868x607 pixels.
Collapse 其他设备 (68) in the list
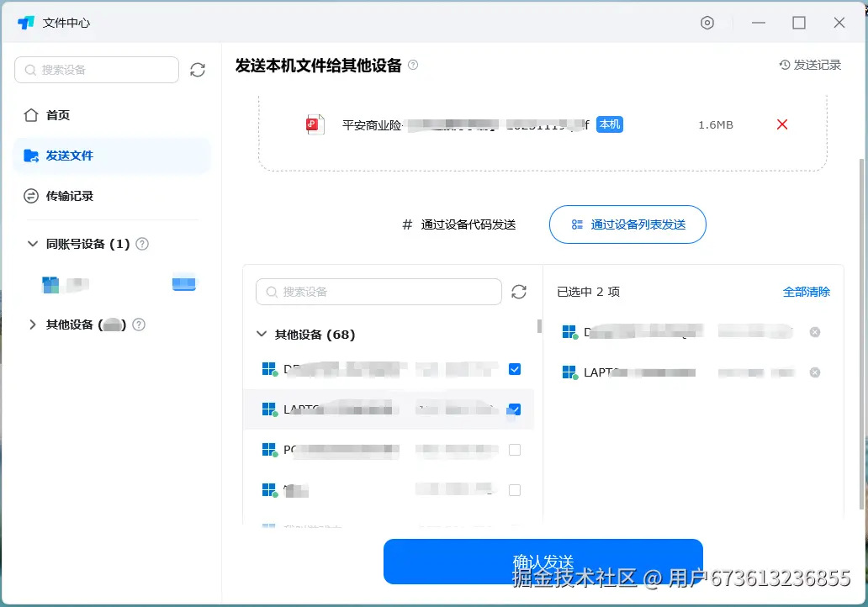coord(262,334)
